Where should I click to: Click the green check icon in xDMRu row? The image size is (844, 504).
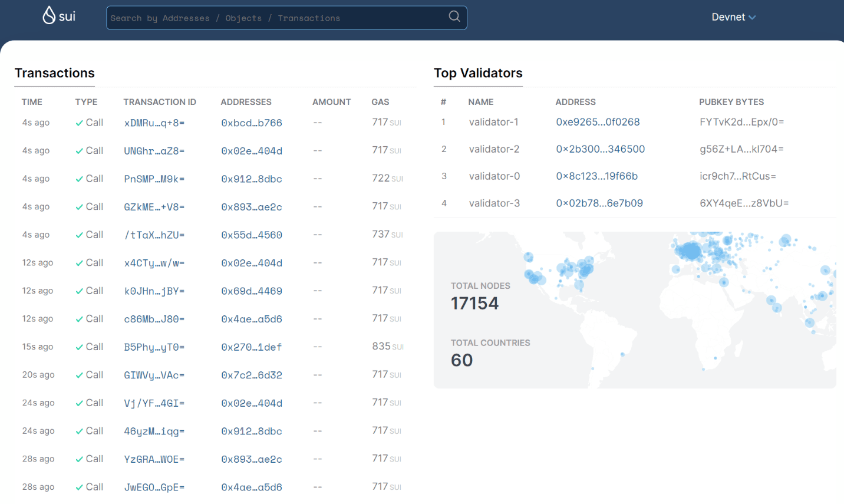click(x=79, y=123)
